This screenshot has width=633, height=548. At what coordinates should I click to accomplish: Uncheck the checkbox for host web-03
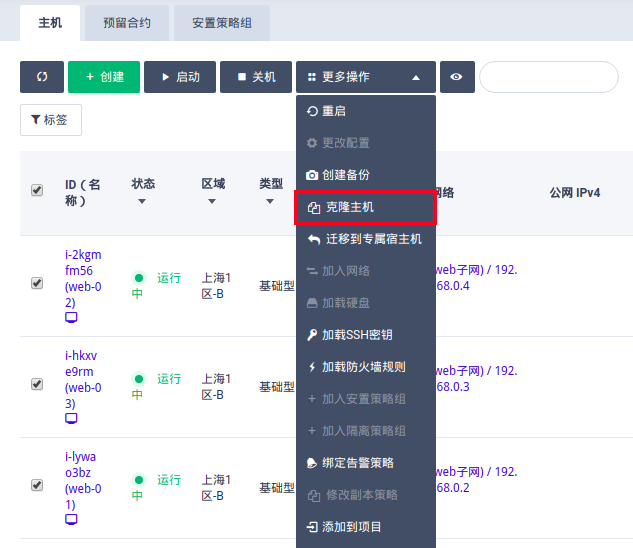tap(37, 384)
